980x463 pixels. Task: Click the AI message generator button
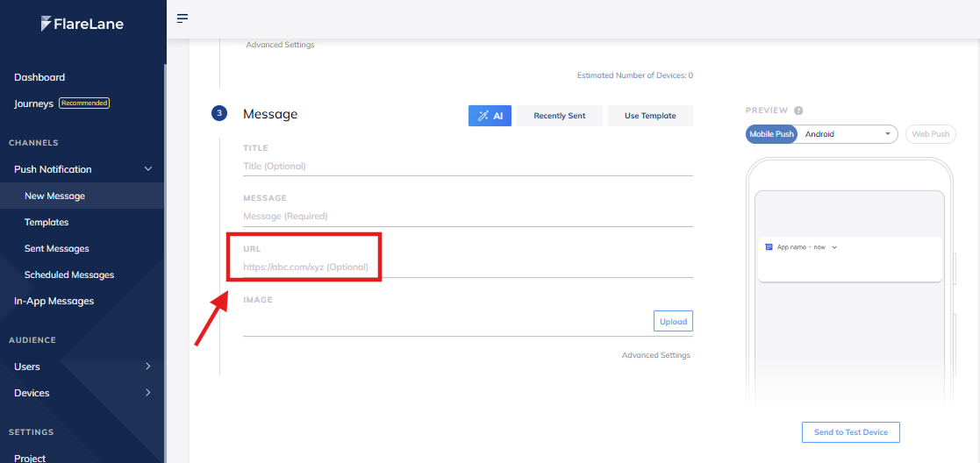coord(490,116)
